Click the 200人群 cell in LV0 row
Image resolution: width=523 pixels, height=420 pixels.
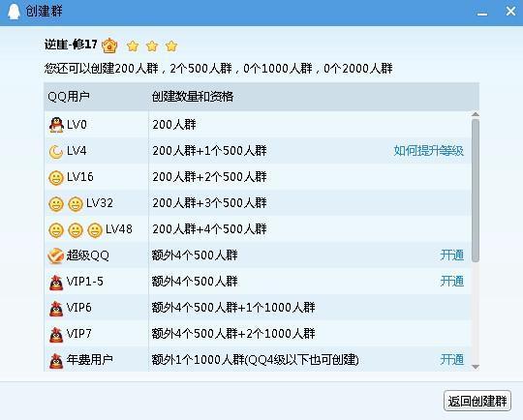pos(174,125)
